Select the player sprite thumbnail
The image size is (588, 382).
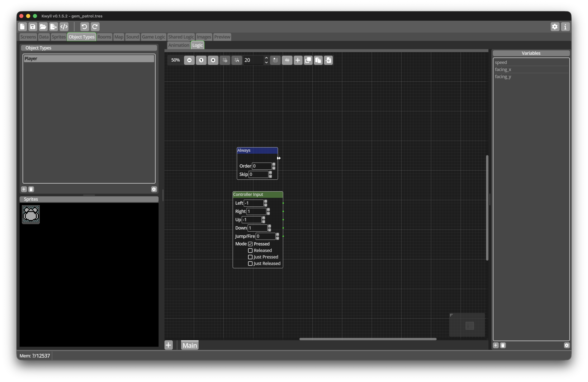point(31,214)
